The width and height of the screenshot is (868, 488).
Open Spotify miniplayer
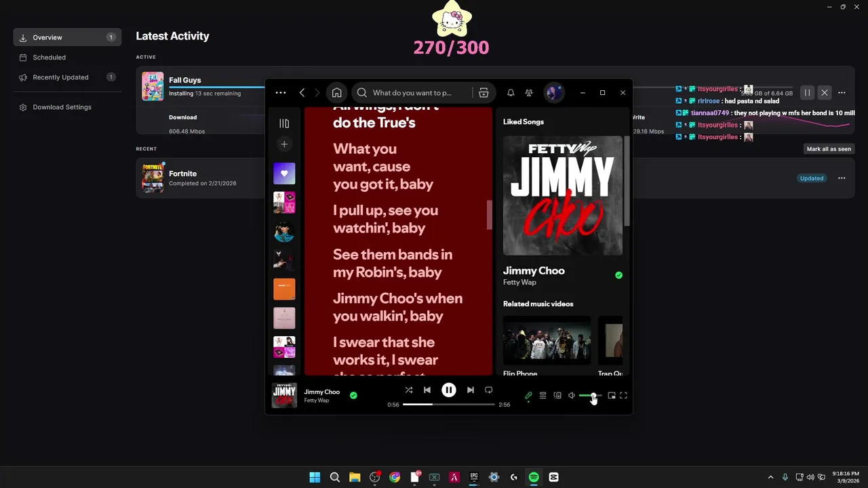pyautogui.click(x=612, y=396)
